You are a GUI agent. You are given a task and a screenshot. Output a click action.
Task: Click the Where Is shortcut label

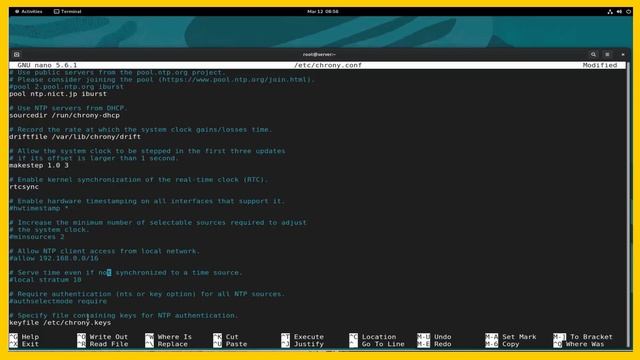[x=174, y=337]
